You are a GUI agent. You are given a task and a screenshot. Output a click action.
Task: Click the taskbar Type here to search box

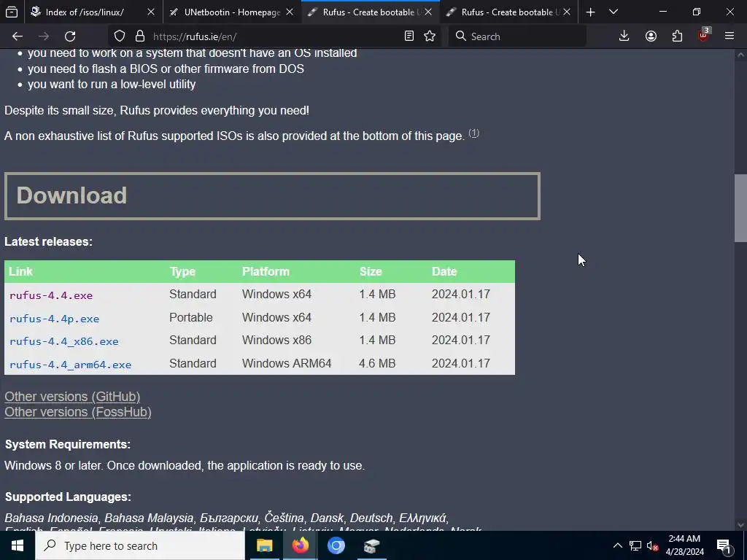pyautogui.click(x=140, y=545)
